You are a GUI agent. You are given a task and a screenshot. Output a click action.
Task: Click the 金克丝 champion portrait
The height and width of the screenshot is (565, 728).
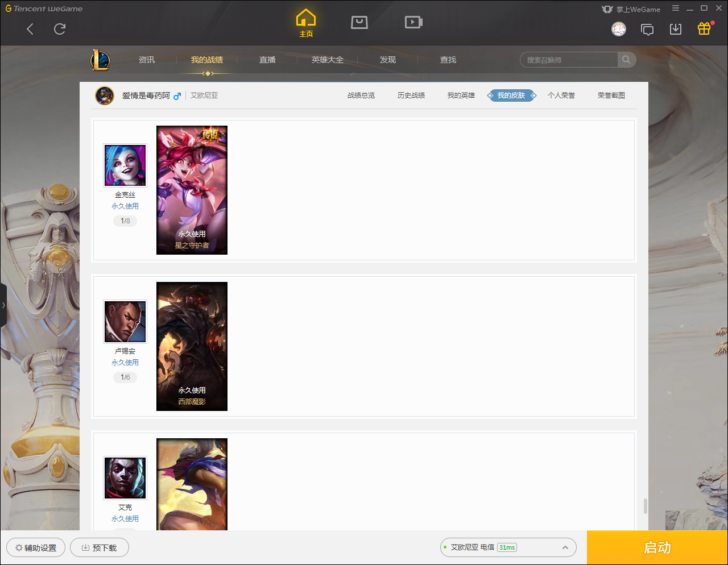click(125, 165)
